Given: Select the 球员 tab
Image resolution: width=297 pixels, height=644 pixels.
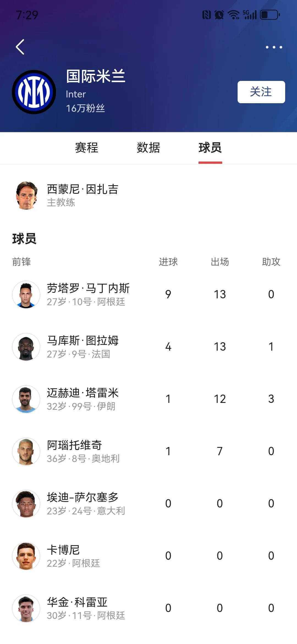Looking at the screenshot, I should coord(210,148).
